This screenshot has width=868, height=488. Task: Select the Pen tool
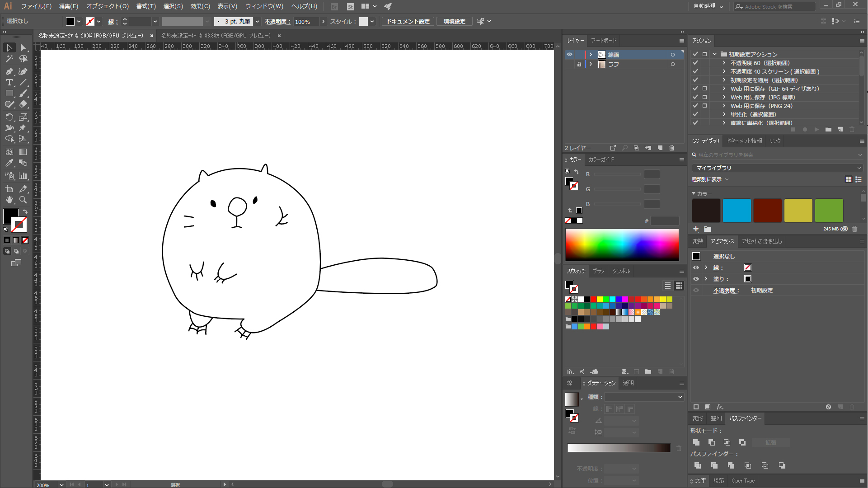click(9, 71)
